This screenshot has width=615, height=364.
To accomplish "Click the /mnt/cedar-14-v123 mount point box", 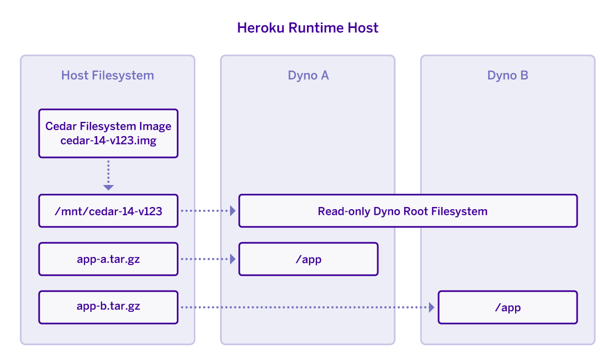I will click(x=108, y=211).
